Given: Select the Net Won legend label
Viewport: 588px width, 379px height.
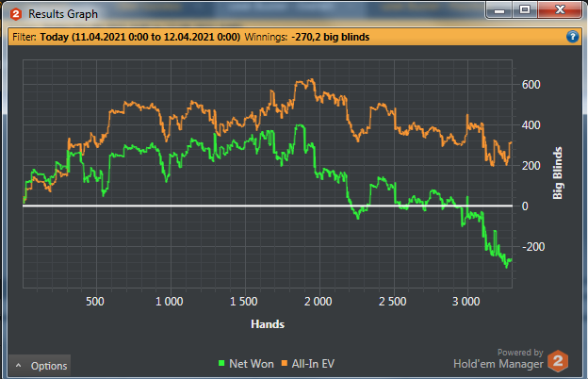Looking at the screenshot, I should [x=252, y=364].
